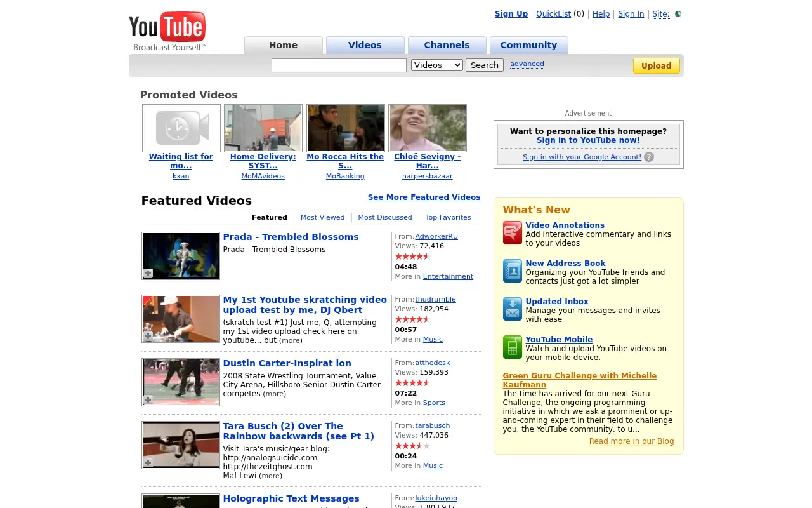Select the Top Favorites filter
Screen dimensions: 812x508
(448, 217)
